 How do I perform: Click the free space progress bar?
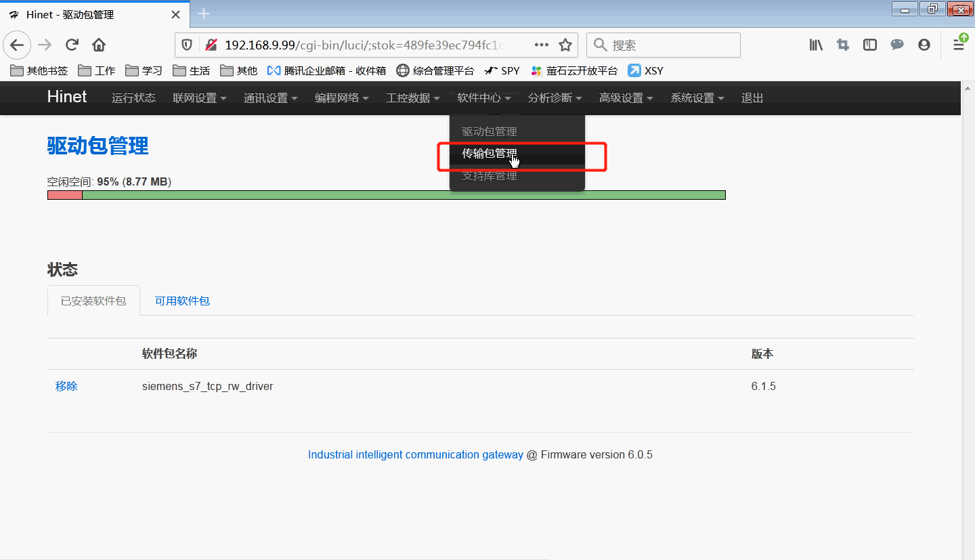(386, 195)
